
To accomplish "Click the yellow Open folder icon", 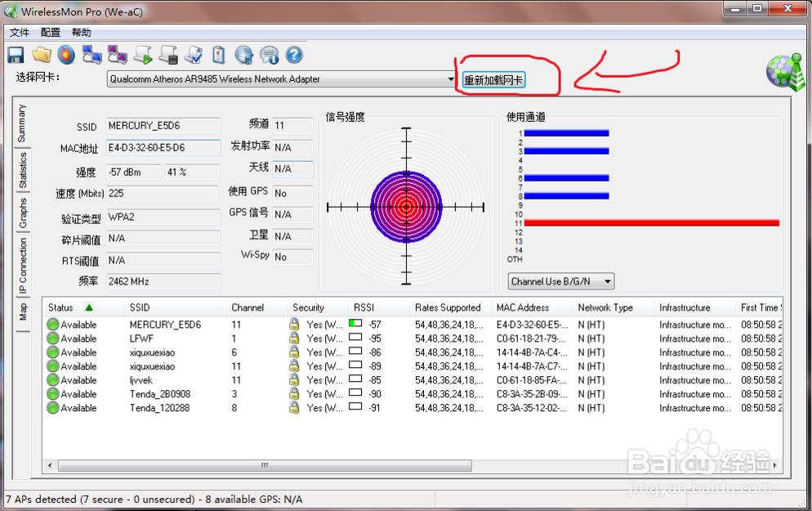I will point(41,55).
